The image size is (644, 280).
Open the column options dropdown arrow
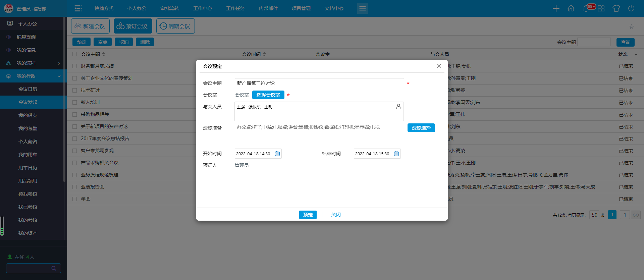coord(636,55)
